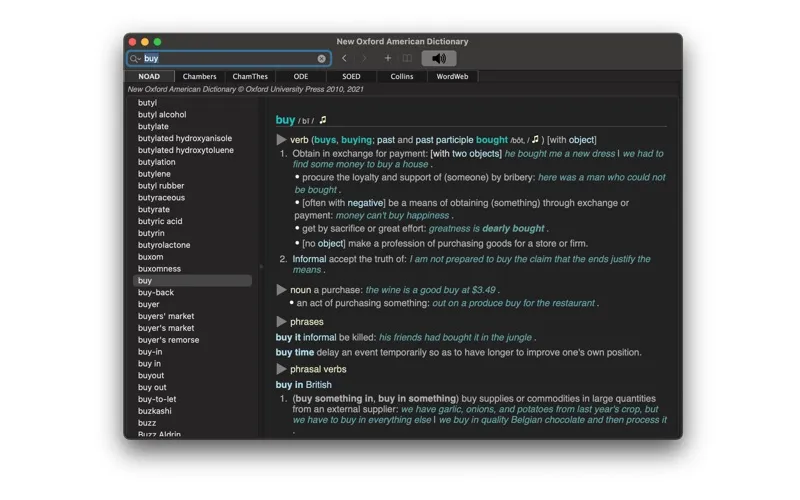Click the buy time phrase heading
Viewport: 800px width, 500px height.
[295, 353]
